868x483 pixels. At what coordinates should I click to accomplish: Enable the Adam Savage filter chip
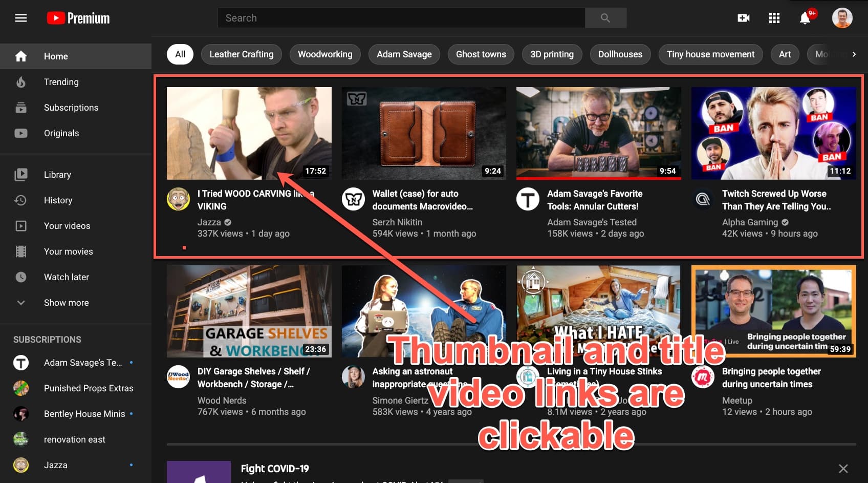pos(404,54)
